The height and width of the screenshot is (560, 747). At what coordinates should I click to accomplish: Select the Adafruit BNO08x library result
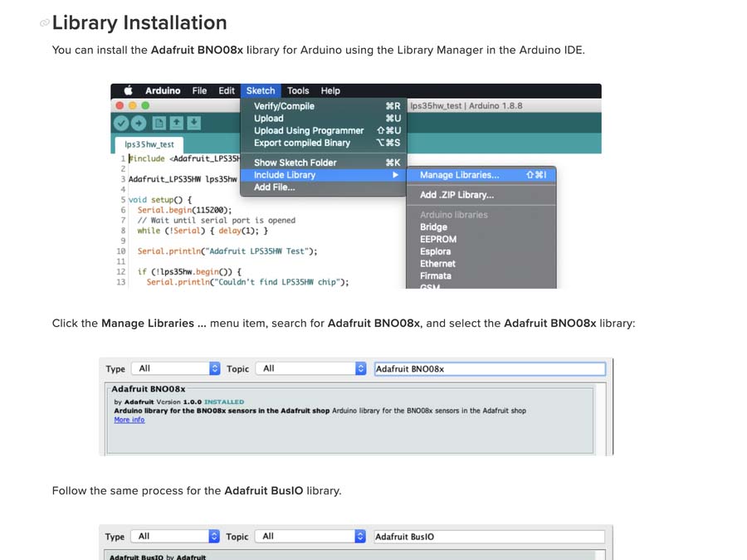pos(350,419)
